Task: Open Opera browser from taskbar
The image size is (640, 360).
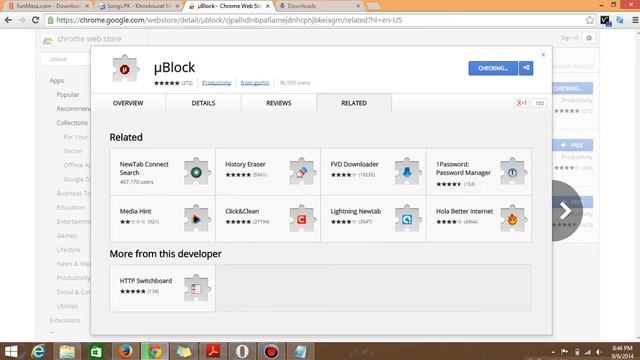Action: [242, 351]
